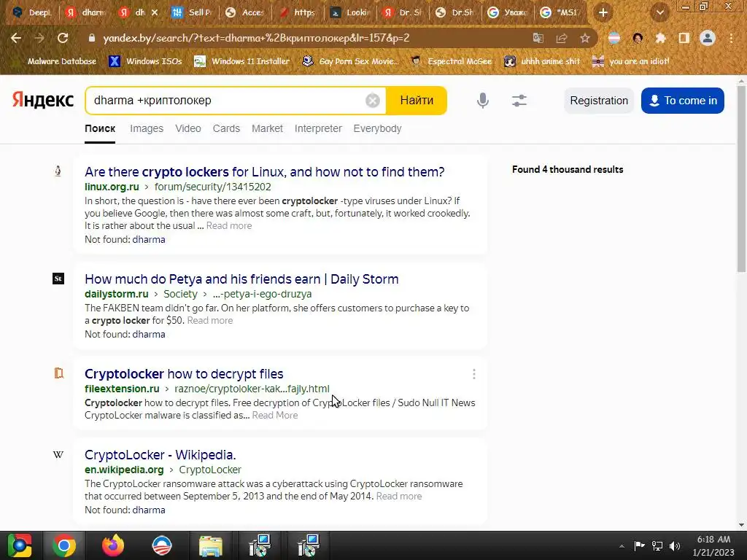Clear the search query with the X icon

coord(373,101)
